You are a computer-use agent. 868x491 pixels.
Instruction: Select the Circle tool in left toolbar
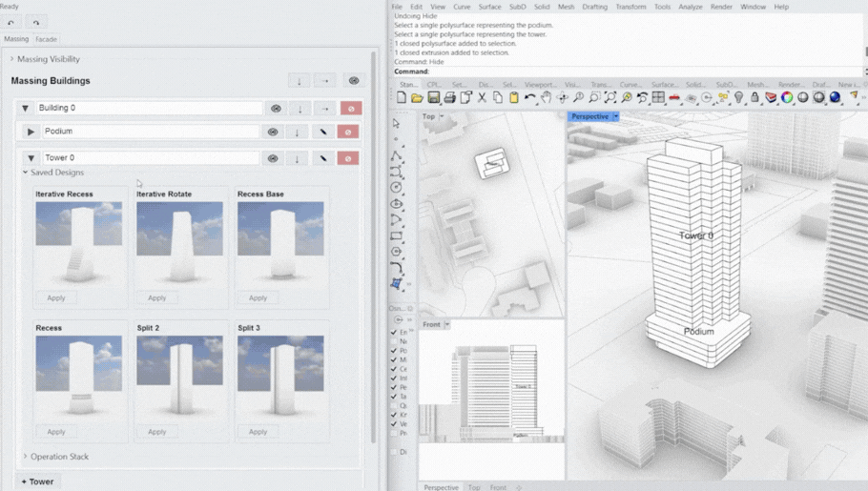tap(396, 188)
